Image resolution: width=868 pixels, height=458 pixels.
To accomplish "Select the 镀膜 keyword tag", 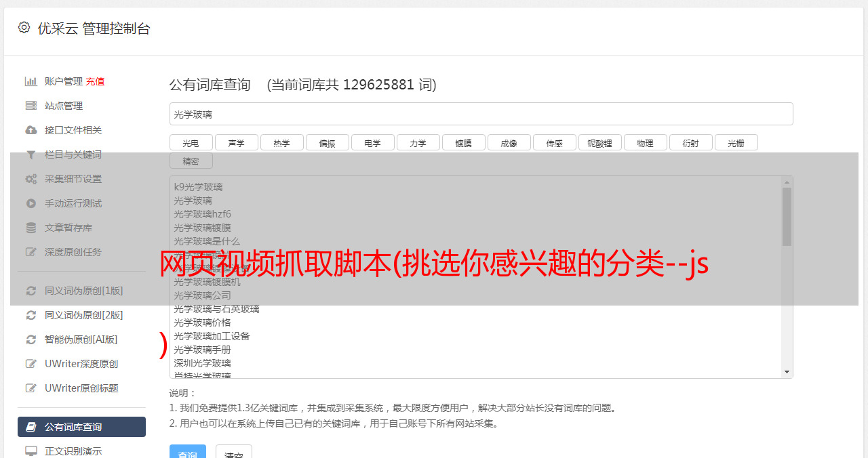I will tap(464, 142).
